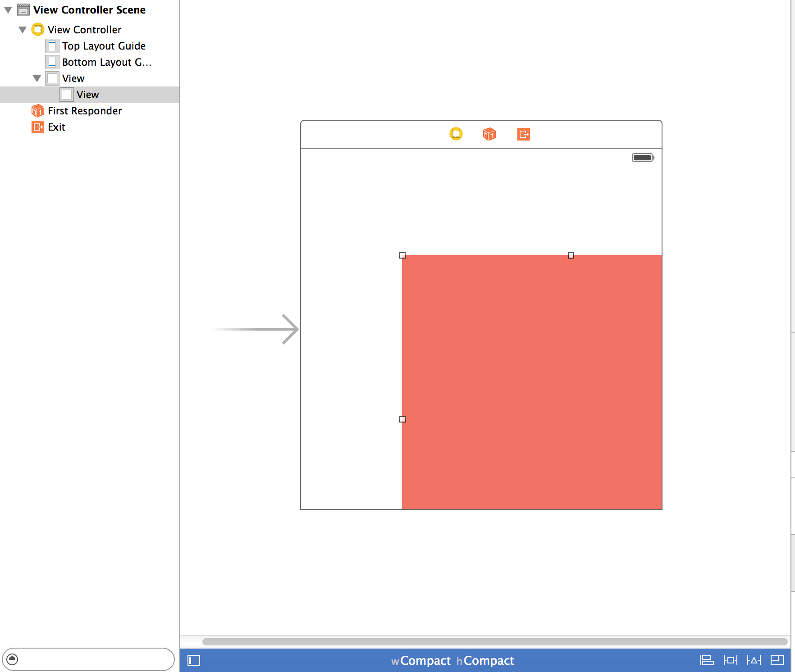
Task: Click the Exit icon in the scene dock
Action: (x=523, y=134)
